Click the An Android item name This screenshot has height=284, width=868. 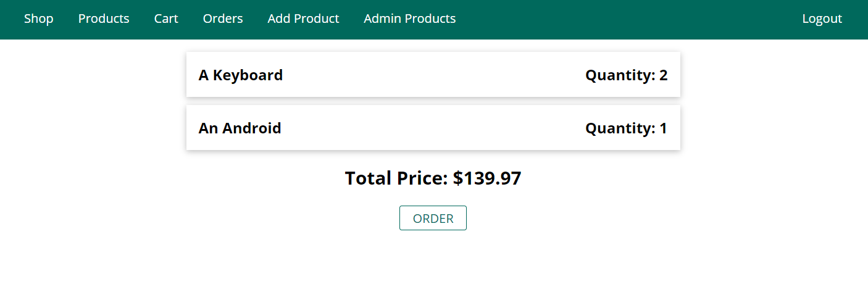click(240, 128)
